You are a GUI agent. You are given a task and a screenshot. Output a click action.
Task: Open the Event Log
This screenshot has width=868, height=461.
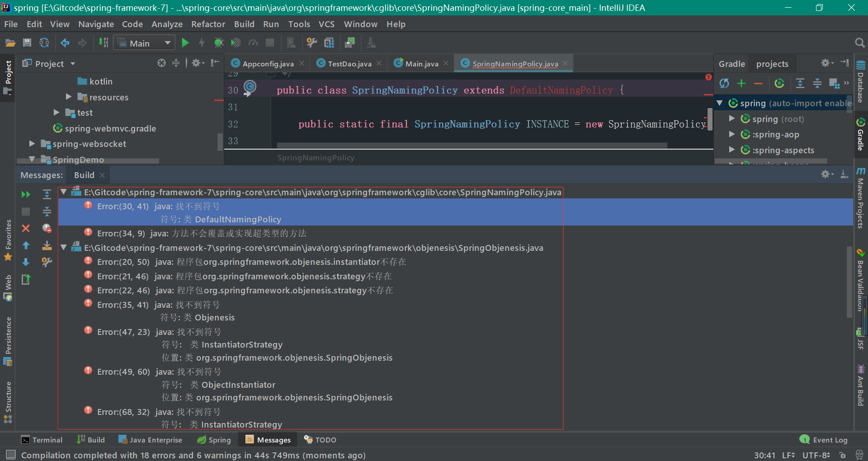(x=824, y=439)
